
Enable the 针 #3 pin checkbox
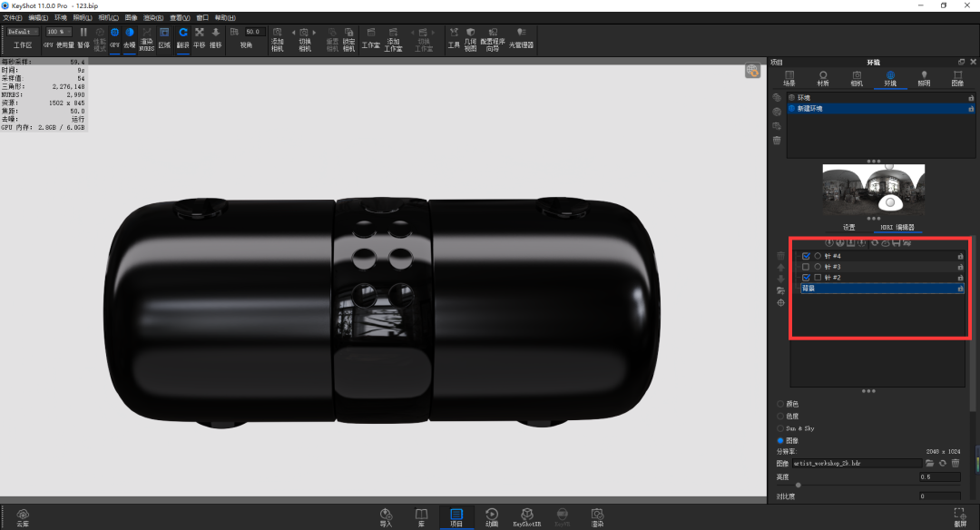(x=807, y=267)
